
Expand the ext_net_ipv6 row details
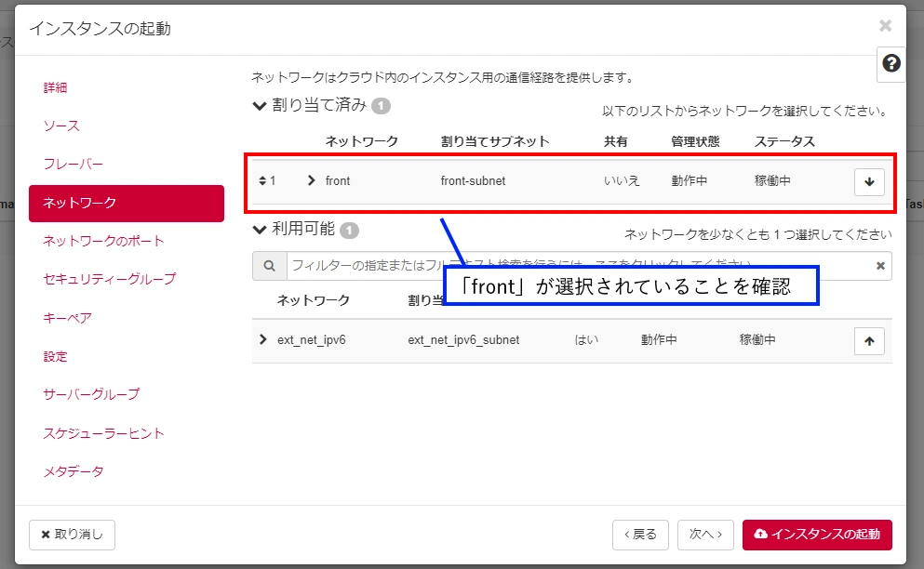263,340
